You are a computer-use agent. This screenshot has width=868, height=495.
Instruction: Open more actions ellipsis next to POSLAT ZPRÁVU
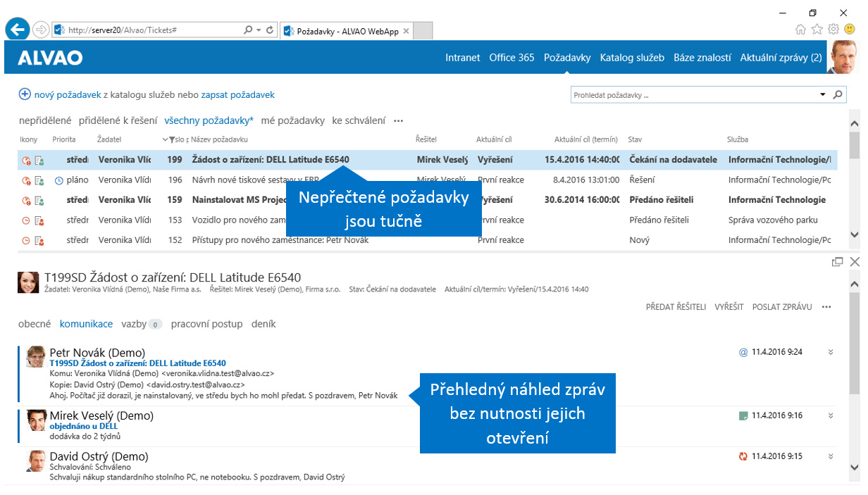tap(826, 307)
